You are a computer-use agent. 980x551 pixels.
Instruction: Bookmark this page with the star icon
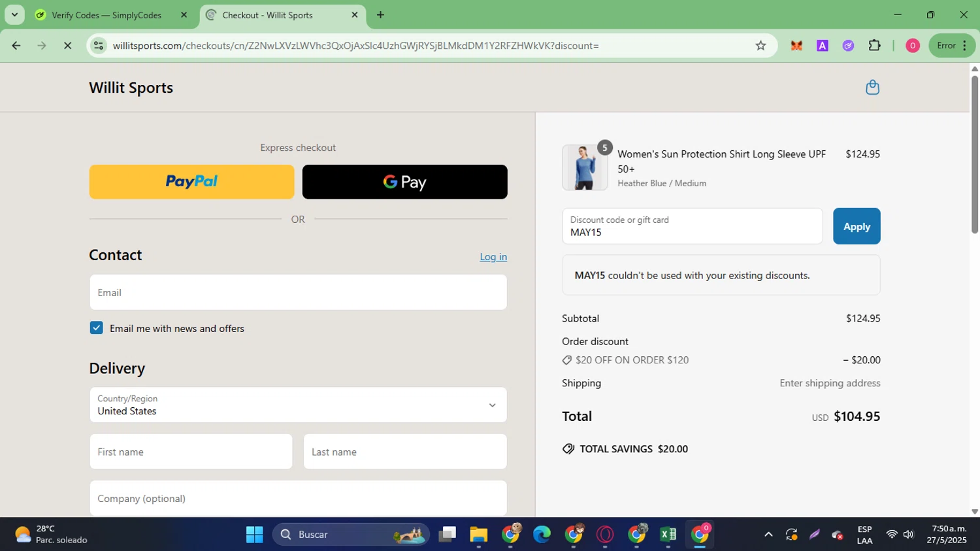(x=760, y=46)
